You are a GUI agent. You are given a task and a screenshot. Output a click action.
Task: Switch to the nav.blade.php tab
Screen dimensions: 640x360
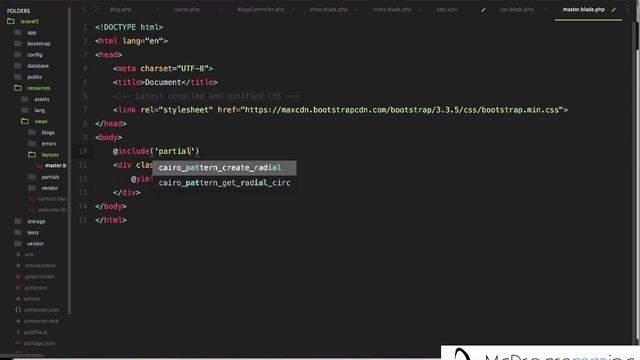(x=516, y=9)
